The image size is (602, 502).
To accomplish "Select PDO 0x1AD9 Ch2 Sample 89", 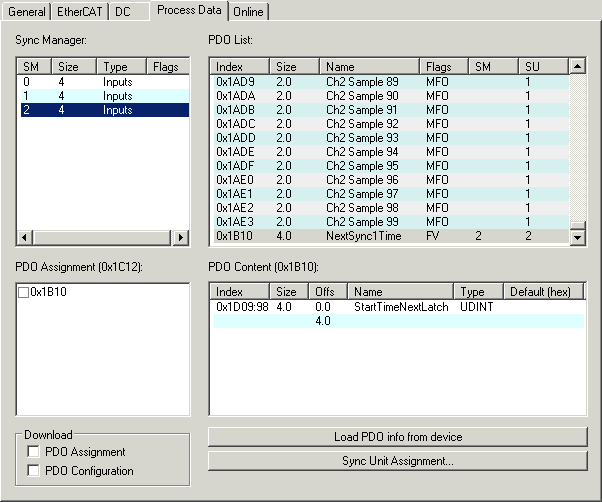I will [x=391, y=82].
